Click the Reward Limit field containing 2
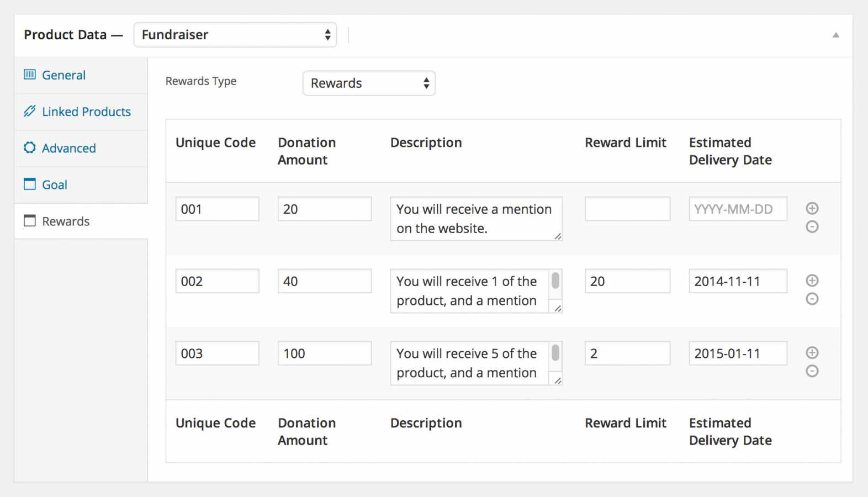The height and width of the screenshot is (497, 868). click(627, 353)
